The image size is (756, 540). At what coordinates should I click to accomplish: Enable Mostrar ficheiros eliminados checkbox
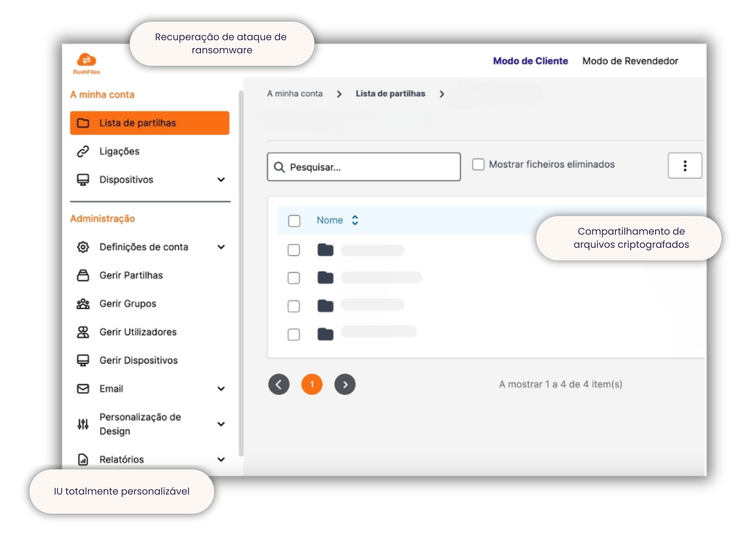click(478, 164)
